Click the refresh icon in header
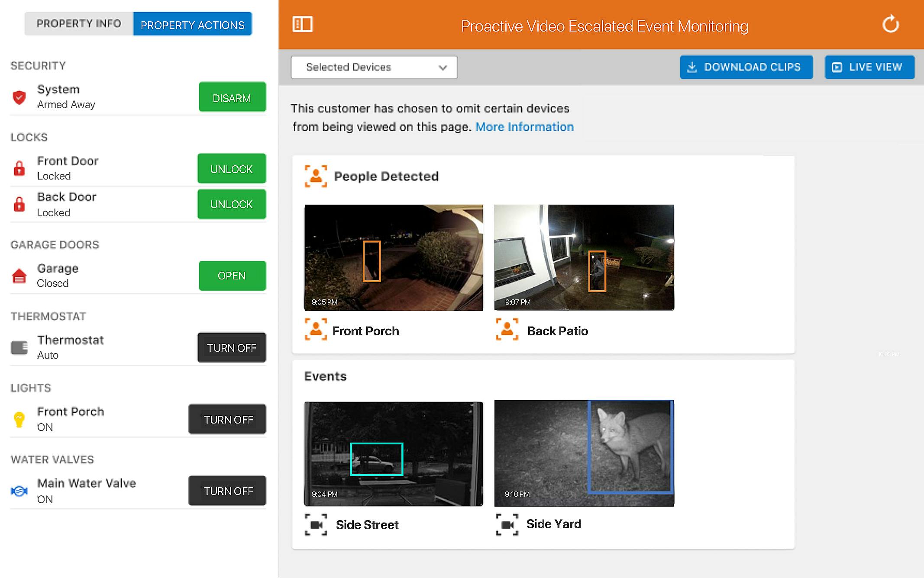The image size is (924, 578). [x=890, y=24]
